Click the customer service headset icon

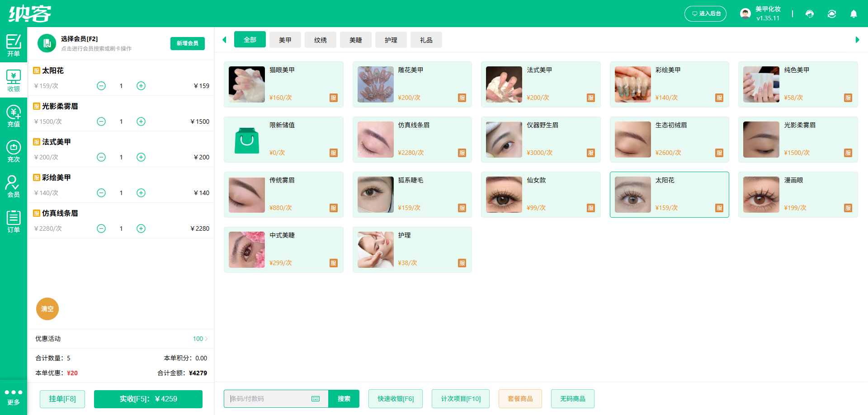click(810, 14)
